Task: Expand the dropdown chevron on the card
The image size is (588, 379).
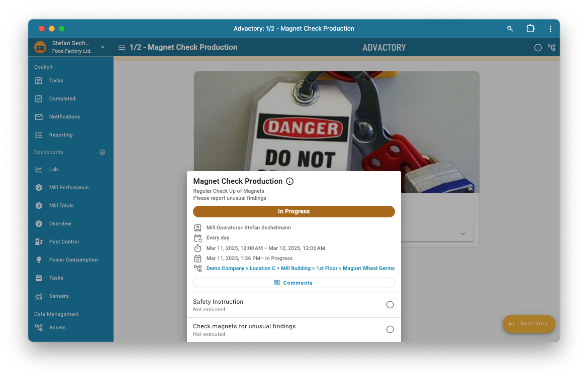Action: 463,233
